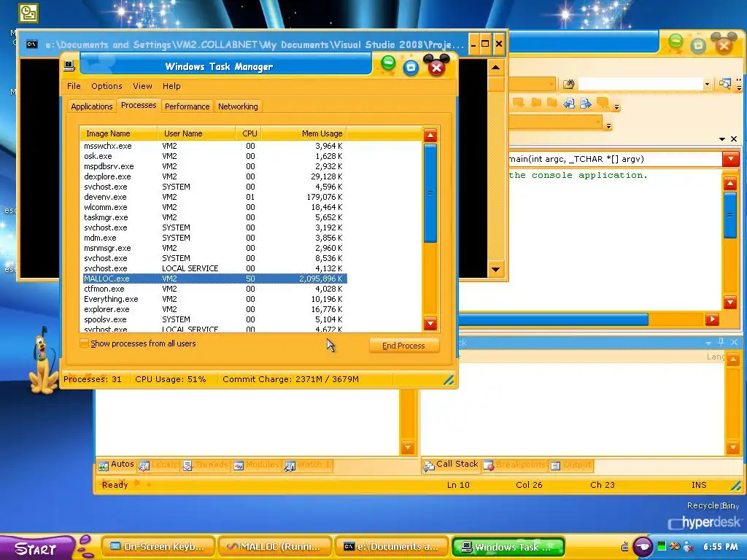
Task: Sort processes by Mem Usage column
Action: pyautogui.click(x=303, y=133)
